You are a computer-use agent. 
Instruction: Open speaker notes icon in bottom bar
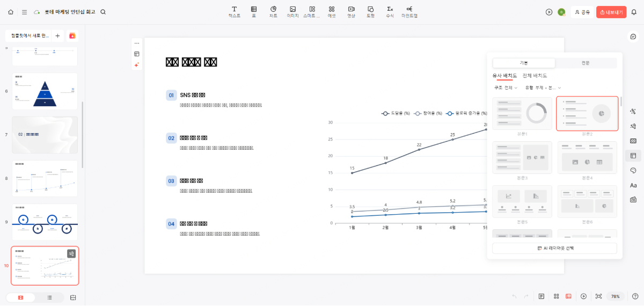(x=541, y=296)
